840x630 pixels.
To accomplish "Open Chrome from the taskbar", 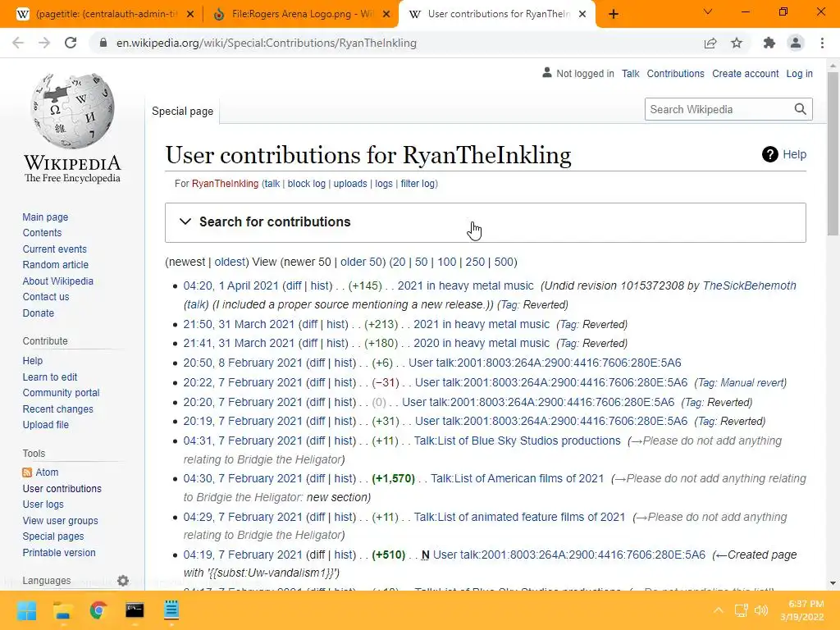I will (98, 610).
